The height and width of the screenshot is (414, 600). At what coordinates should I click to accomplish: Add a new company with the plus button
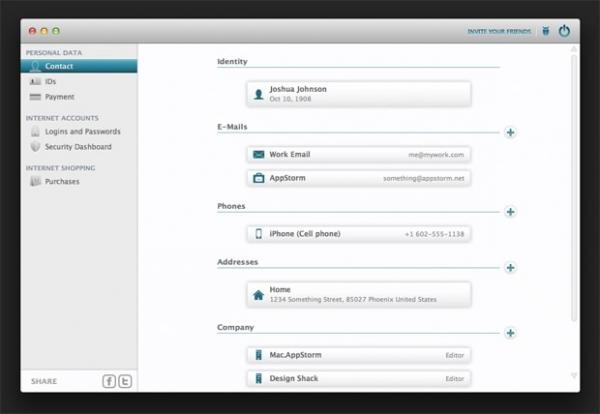[510, 333]
